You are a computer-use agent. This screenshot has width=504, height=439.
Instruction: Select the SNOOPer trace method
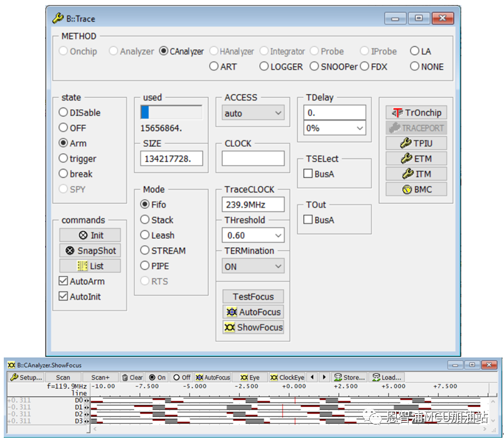point(333,66)
